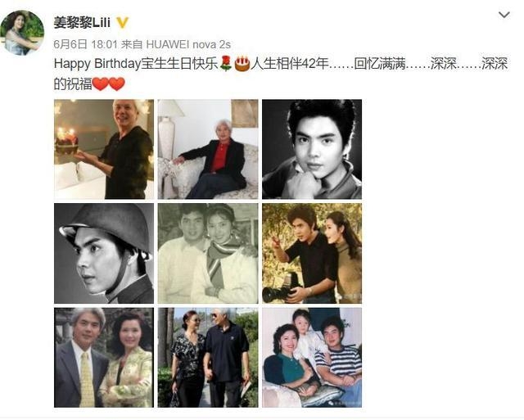This screenshot has width=524, height=420.
Task: Open the poster's round profile avatar
Action: pos(22,33)
